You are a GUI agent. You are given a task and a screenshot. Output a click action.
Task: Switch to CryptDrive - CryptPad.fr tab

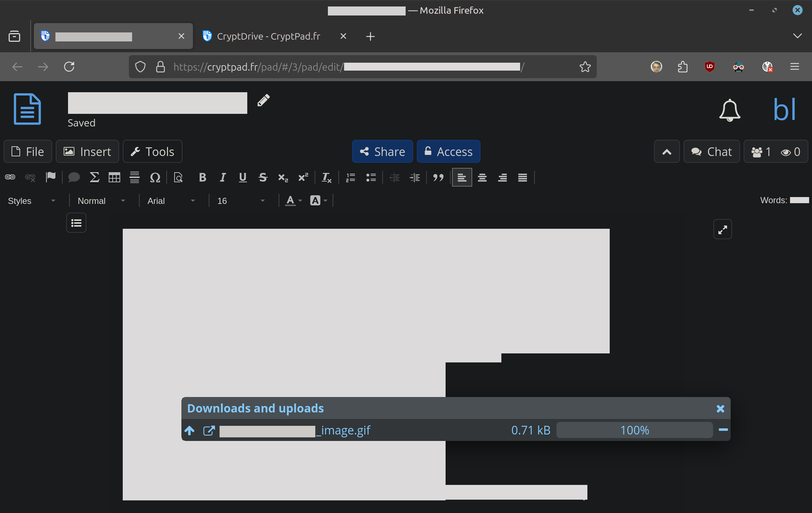tap(269, 36)
